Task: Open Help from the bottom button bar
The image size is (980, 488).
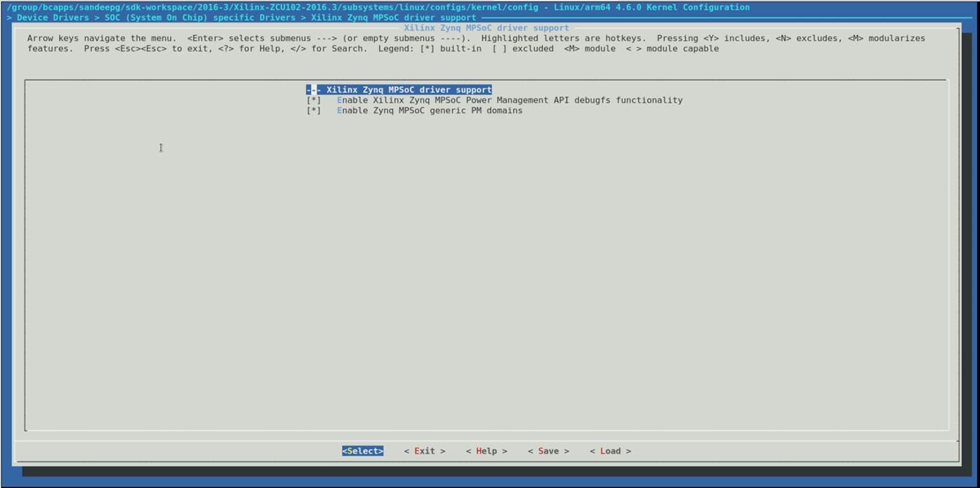Action: click(x=486, y=451)
